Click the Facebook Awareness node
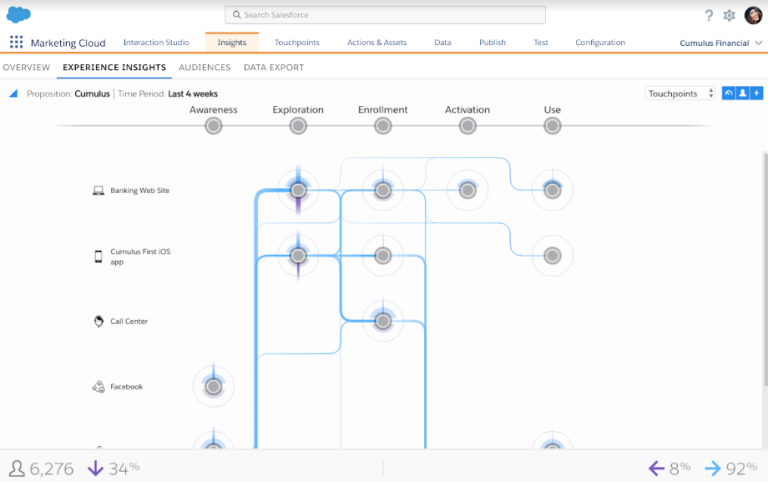 click(x=212, y=386)
